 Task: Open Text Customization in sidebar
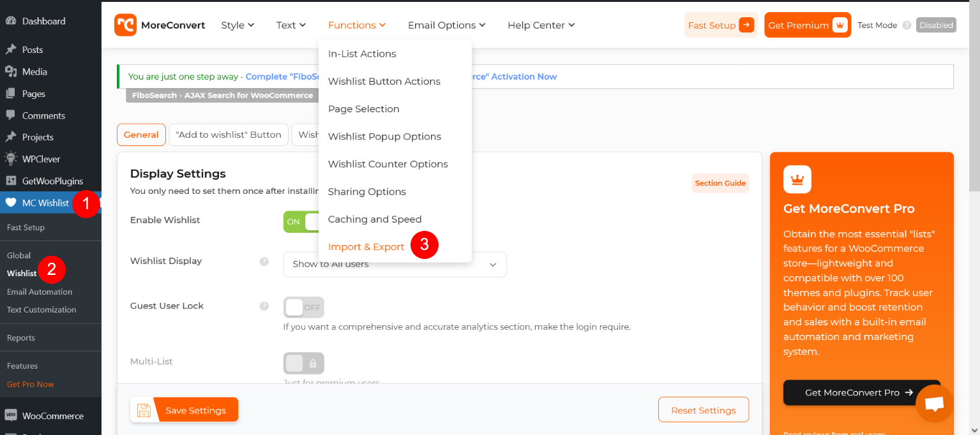click(41, 309)
